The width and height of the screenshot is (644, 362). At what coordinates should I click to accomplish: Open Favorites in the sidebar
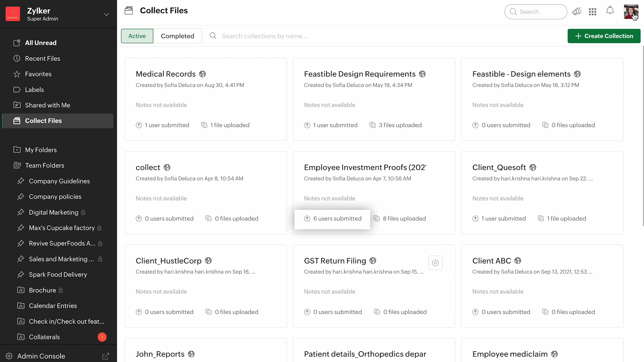pyautogui.click(x=38, y=74)
